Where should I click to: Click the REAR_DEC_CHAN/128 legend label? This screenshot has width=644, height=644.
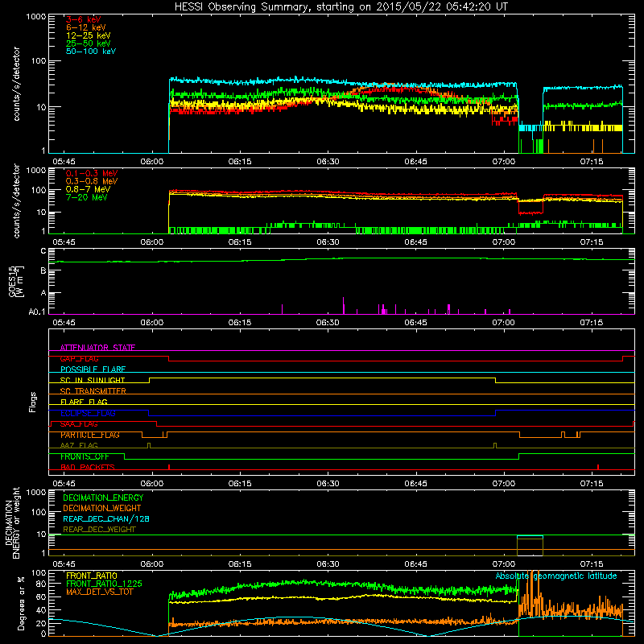(106, 518)
